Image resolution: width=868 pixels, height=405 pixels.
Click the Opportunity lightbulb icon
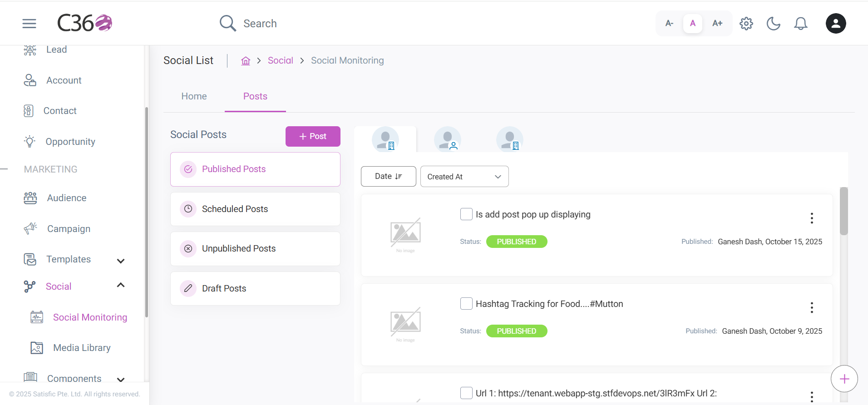30,142
